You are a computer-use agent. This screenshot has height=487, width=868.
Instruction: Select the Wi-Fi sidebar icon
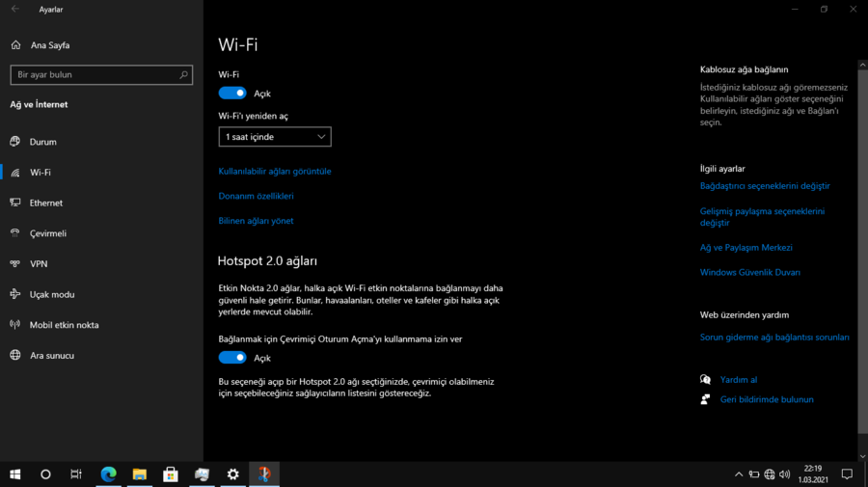(14, 172)
